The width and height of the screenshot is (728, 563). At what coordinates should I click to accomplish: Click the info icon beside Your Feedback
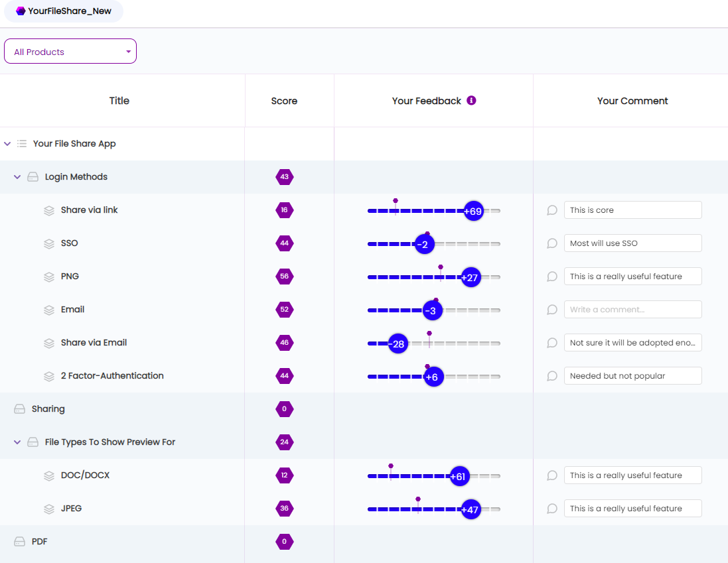(x=471, y=101)
